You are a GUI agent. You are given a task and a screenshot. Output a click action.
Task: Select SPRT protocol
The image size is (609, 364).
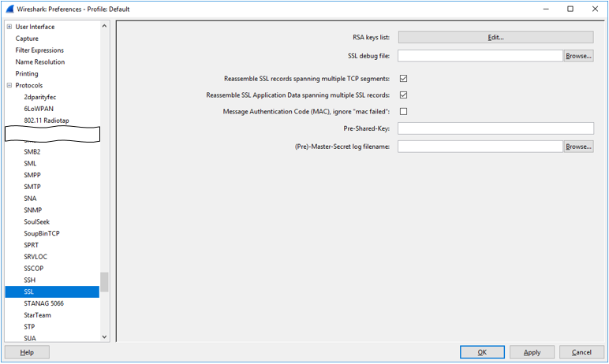click(x=31, y=245)
